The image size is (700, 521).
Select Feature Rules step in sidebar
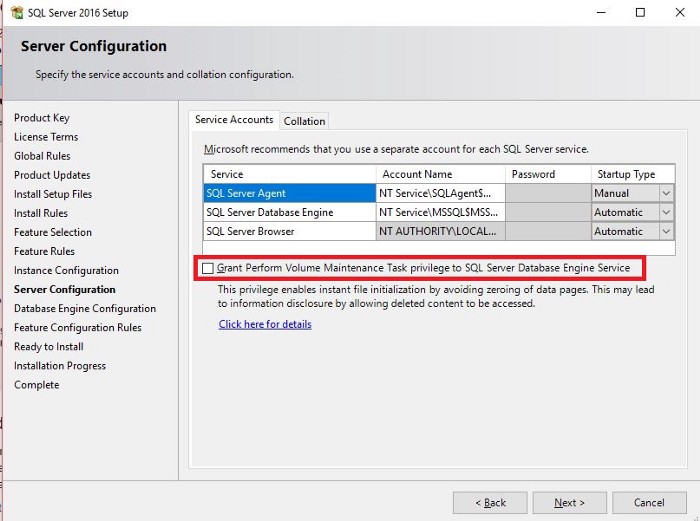click(44, 251)
